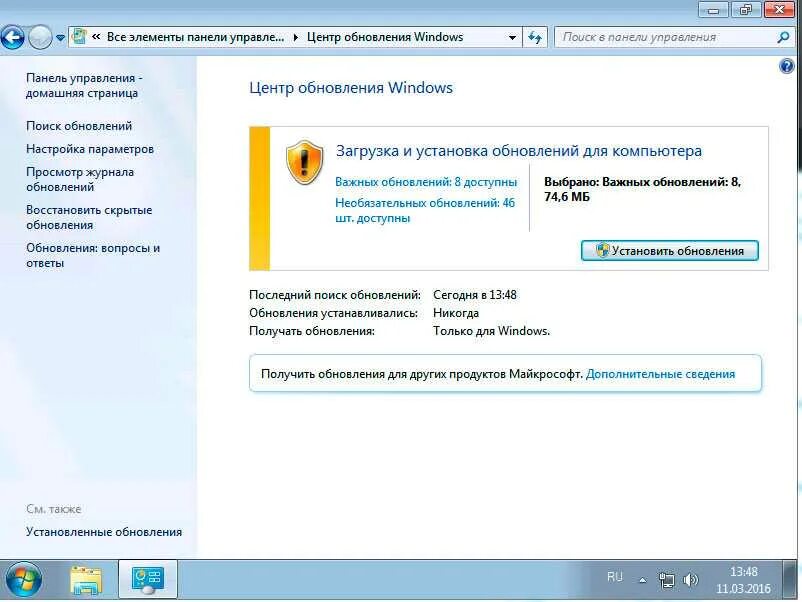Expand the double-chevron breadcrumb overflow
This screenshot has height=602, width=802.
coord(96,37)
